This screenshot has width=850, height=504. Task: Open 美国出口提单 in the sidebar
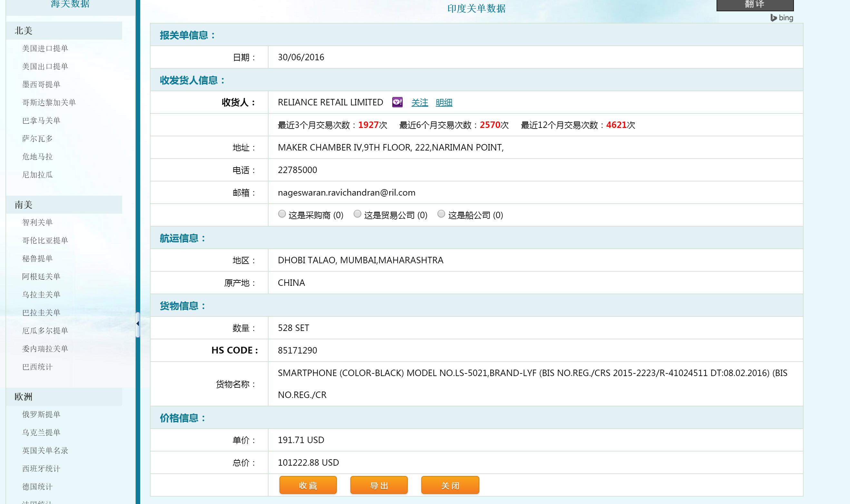pos(45,67)
